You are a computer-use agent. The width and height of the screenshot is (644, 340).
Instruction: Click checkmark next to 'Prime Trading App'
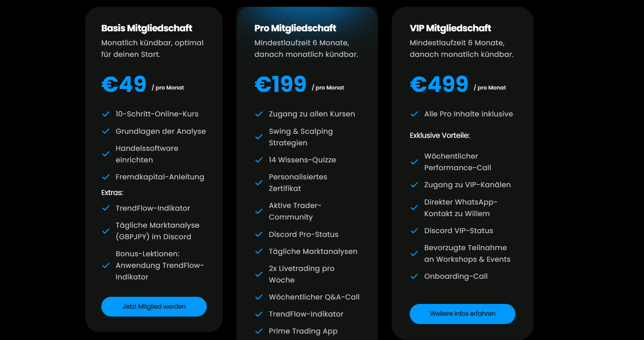(259, 331)
